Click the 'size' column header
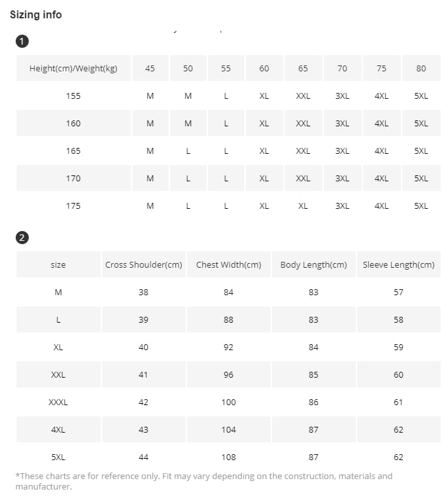Image resolution: width=448 pixels, height=502 pixels. click(x=58, y=265)
